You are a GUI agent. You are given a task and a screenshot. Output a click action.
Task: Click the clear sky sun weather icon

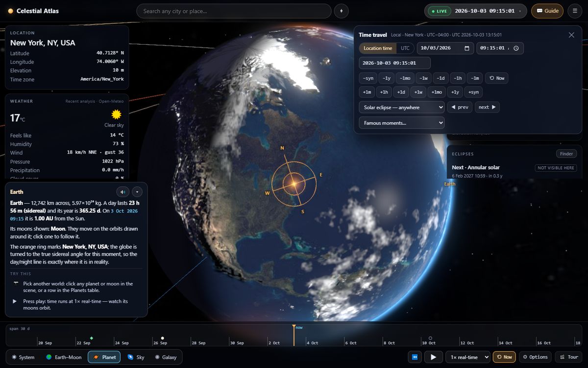click(x=116, y=115)
